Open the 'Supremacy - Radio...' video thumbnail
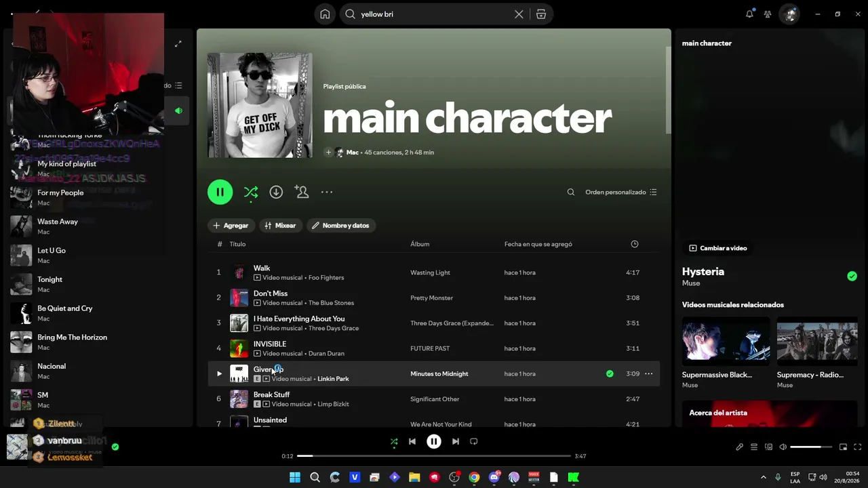Screen dimensions: 868x488 [817, 342]
